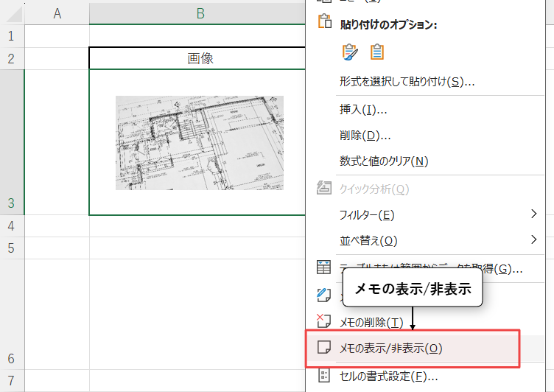The height and width of the screenshot is (392, 554).
Task: Click the clipboard icon beside 貼り付けのオプション
Action: 324,21
